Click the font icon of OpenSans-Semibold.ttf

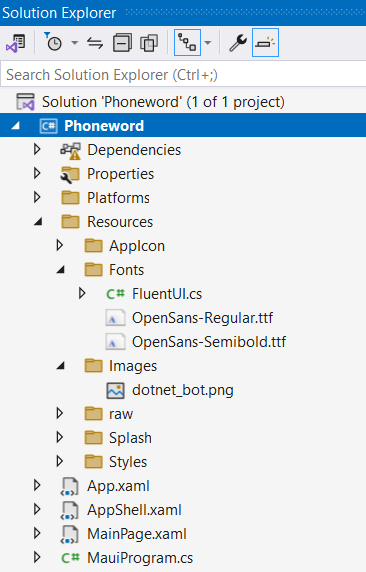pos(115,342)
